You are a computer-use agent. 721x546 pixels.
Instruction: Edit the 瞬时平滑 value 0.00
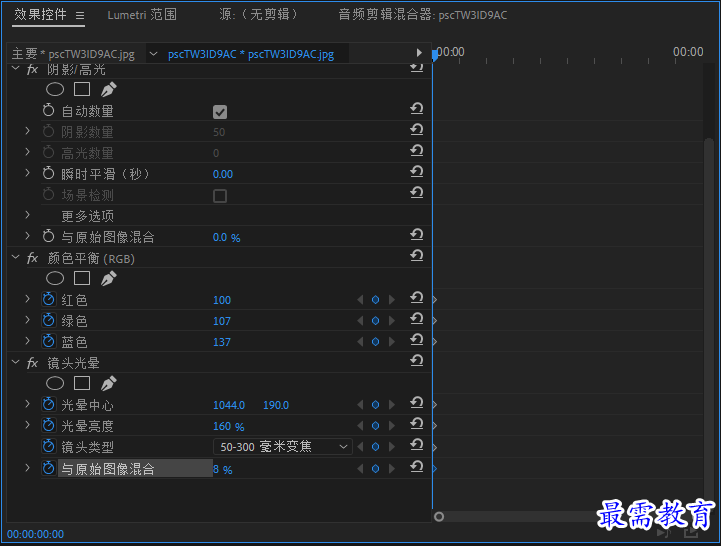pos(223,174)
